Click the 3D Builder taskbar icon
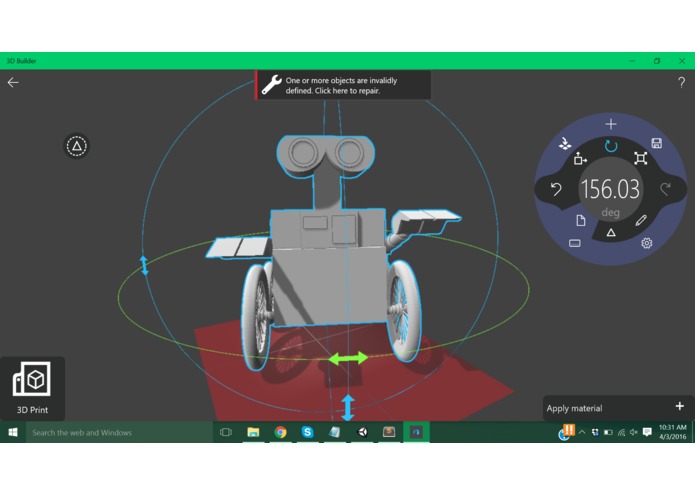This screenshot has width=695, height=494. pyautogui.click(x=416, y=432)
